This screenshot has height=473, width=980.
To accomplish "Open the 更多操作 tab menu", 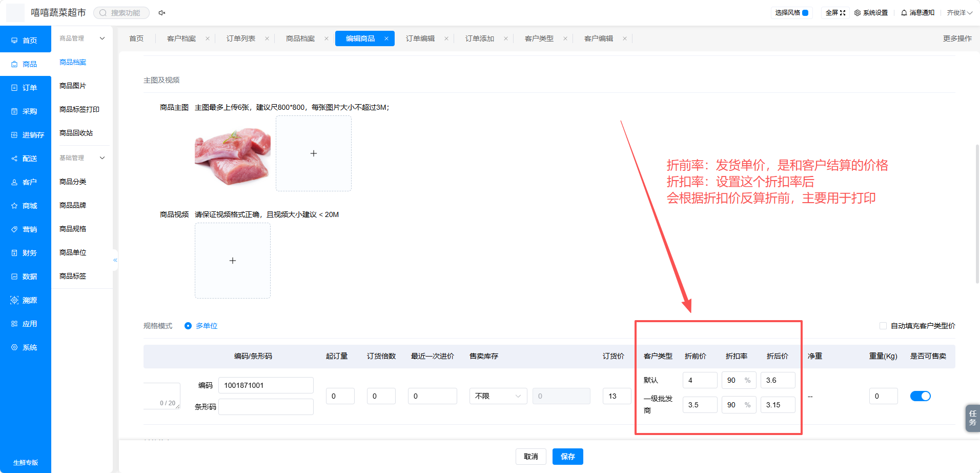I will tap(957, 38).
